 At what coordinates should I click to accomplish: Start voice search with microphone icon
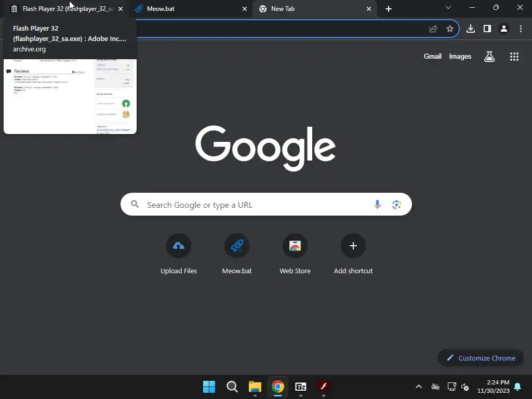coord(377,205)
